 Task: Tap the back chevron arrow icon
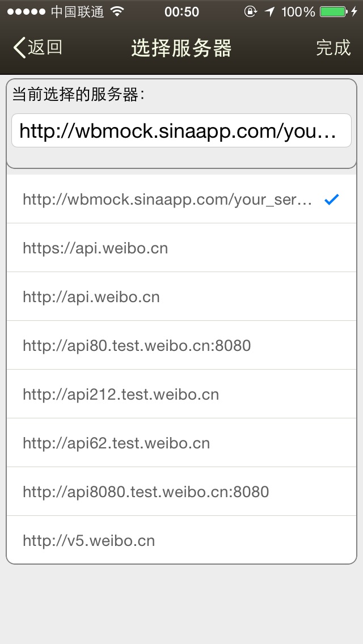tap(19, 47)
